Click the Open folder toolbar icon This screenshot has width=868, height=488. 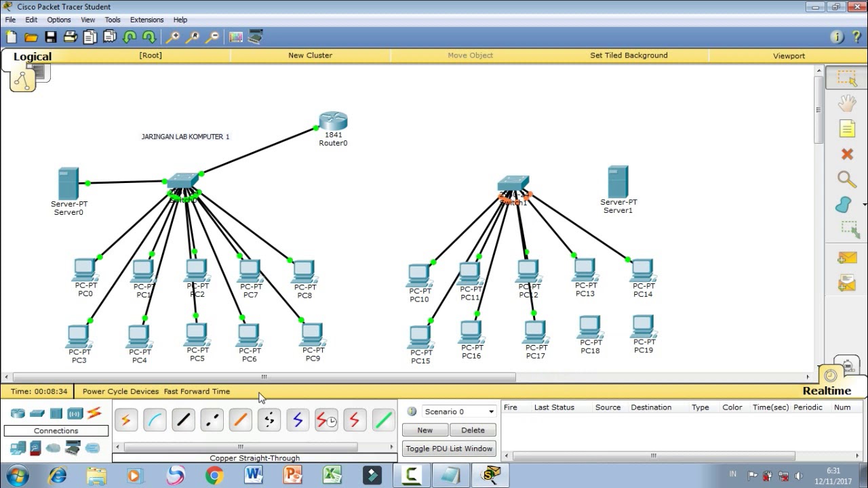[31, 37]
